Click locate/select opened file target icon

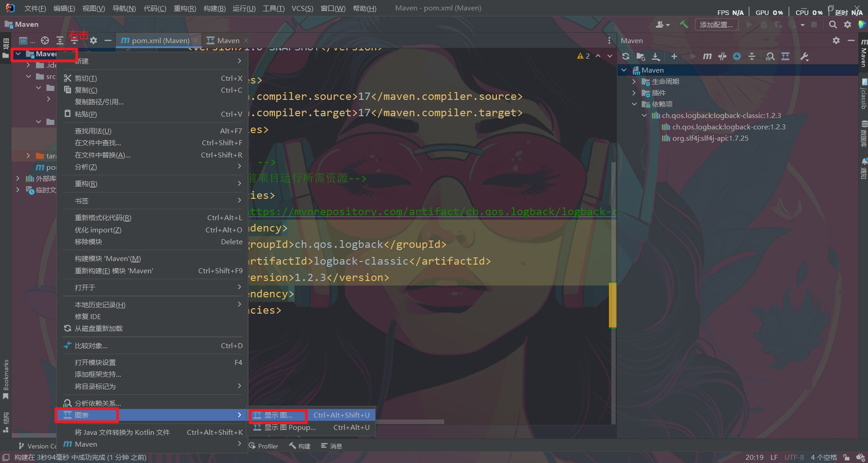click(45, 40)
